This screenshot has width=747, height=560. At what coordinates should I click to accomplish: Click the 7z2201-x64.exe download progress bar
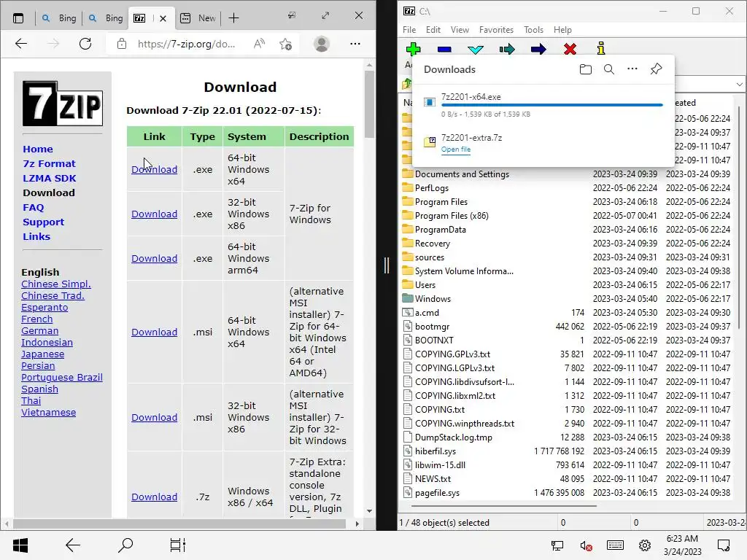551,105
